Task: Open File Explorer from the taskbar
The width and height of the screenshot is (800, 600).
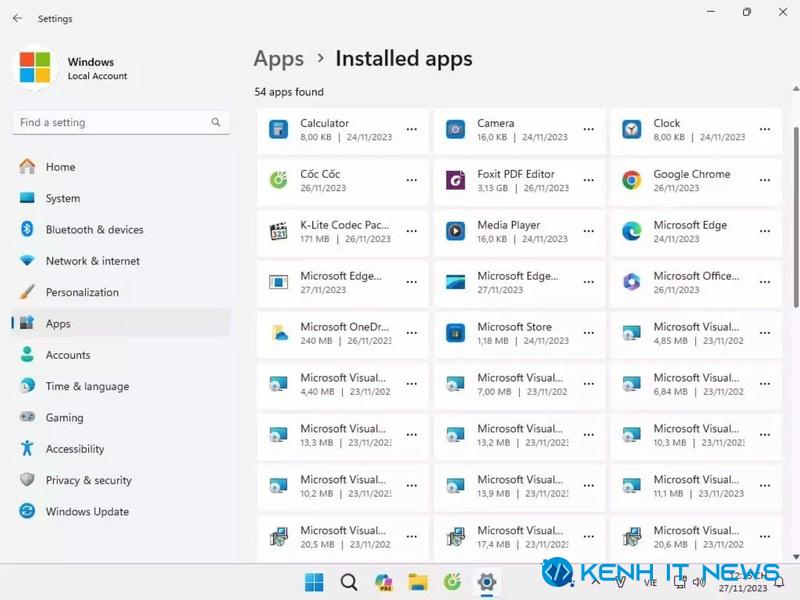Action: tap(418, 582)
